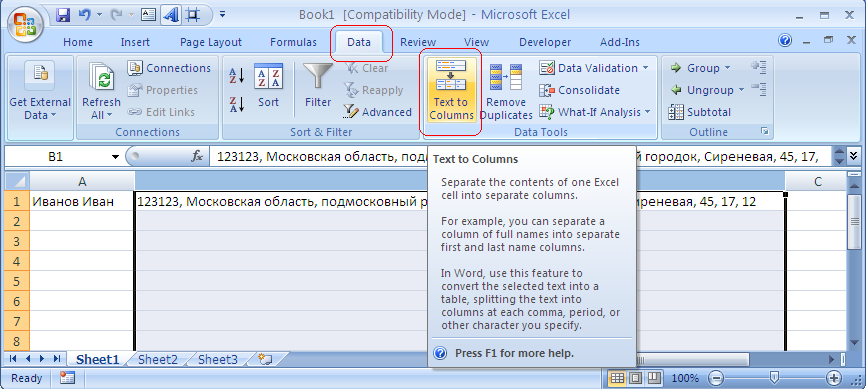
Task: Sort A to Z ascending
Action: 236,75
